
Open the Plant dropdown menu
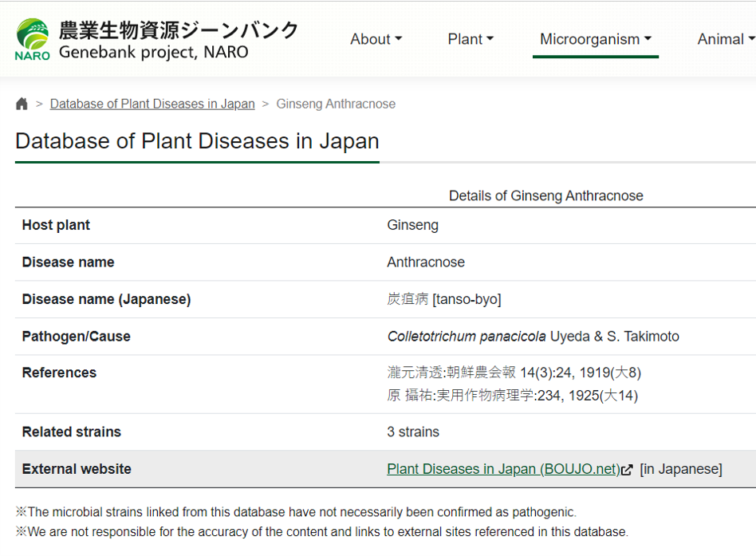point(471,39)
